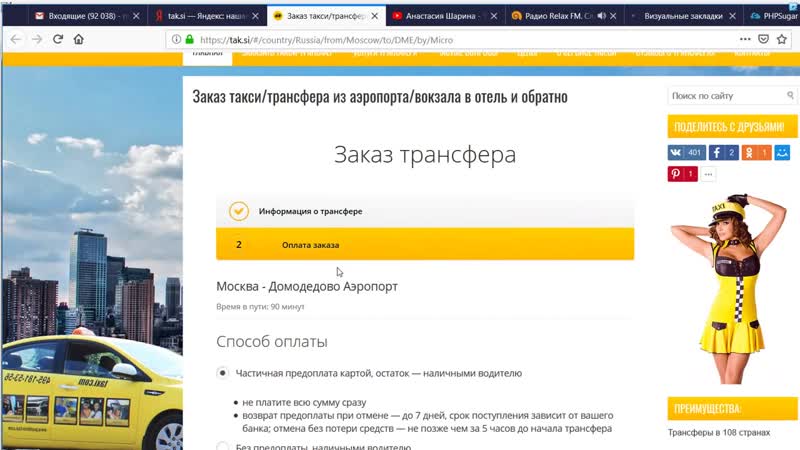The image size is (800, 450).
Task: Go to browser home page icon
Action: pyautogui.click(x=80, y=39)
